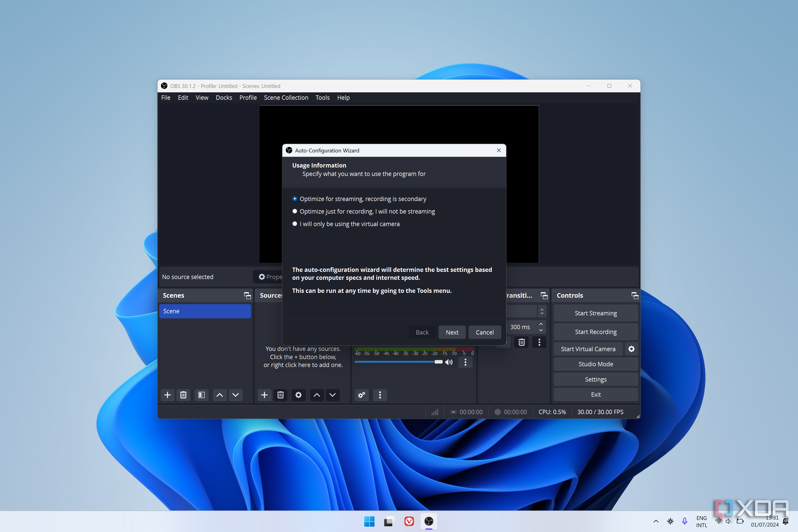Move source up arrow in Sources dock
Viewport: 798px width, 532px height.
point(317,395)
